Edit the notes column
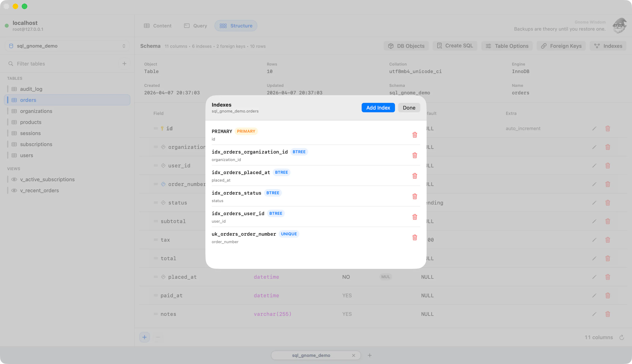The width and height of the screenshot is (632, 364). click(594, 314)
